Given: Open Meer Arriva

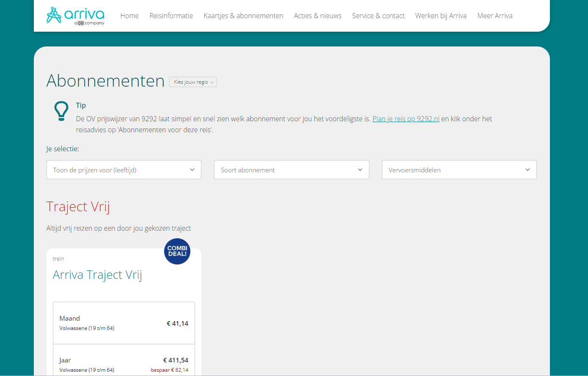Looking at the screenshot, I should coord(495,16).
